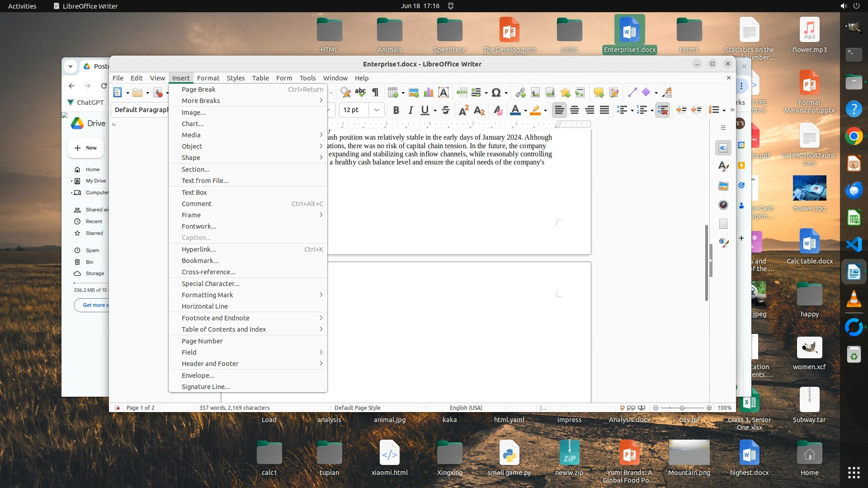The width and height of the screenshot is (868, 488).
Task: Click the zoom slider in the status bar
Action: pos(682,408)
